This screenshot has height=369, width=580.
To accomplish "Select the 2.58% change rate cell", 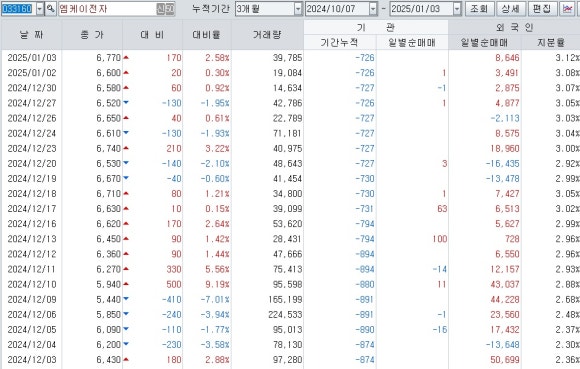I will (218, 58).
